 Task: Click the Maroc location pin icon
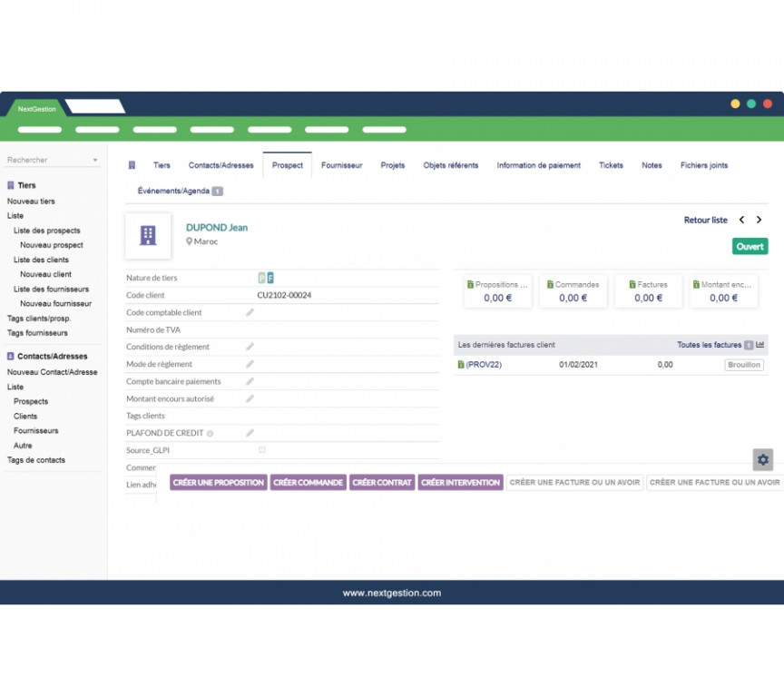coord(189,241)
